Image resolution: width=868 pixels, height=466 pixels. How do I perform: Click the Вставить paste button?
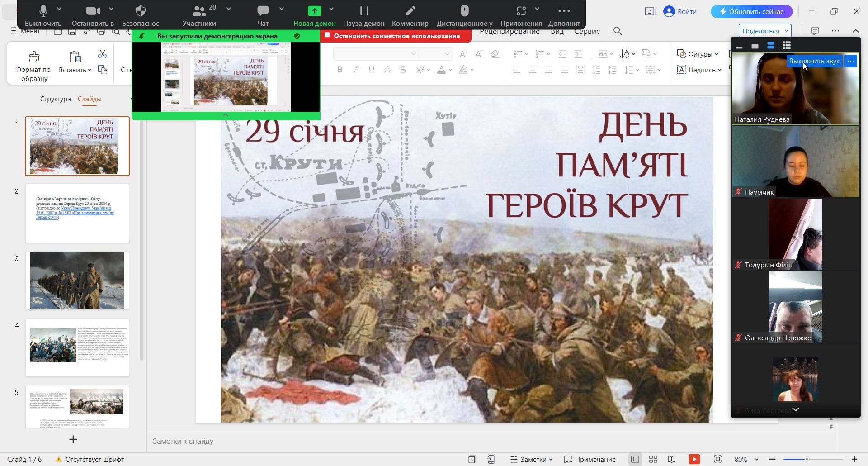(75, 62)
